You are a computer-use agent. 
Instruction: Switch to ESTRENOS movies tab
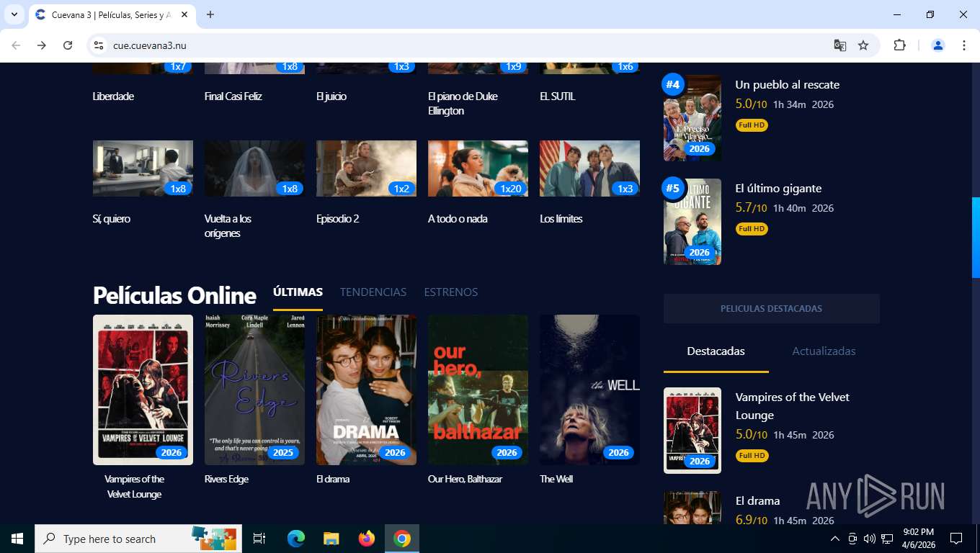pos(451,292)
